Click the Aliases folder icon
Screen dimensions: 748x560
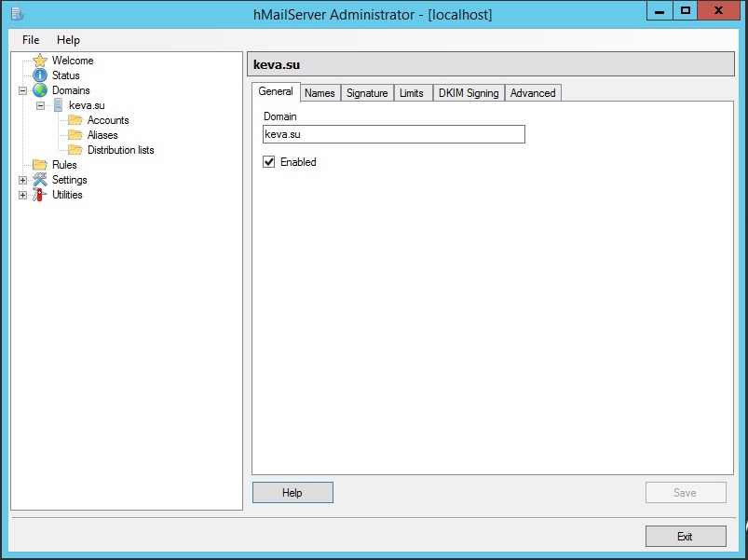coord(75,134)
